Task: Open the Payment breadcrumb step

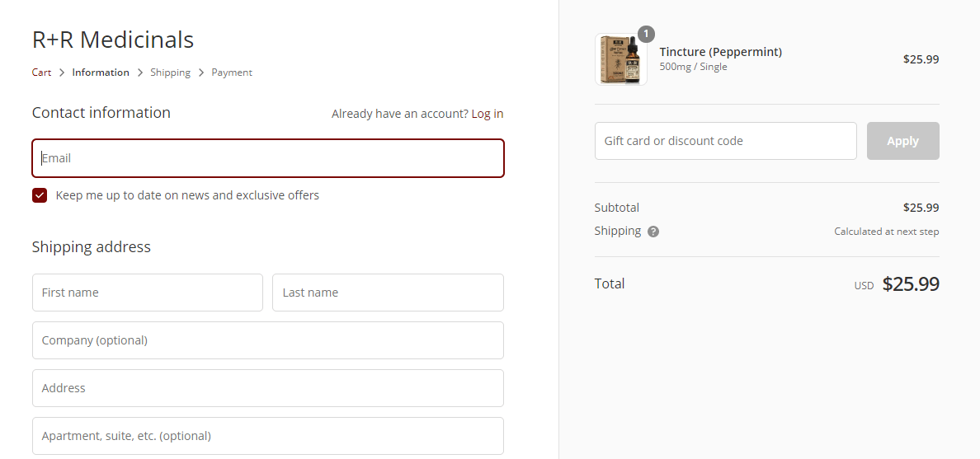Action: coord(232,73)
